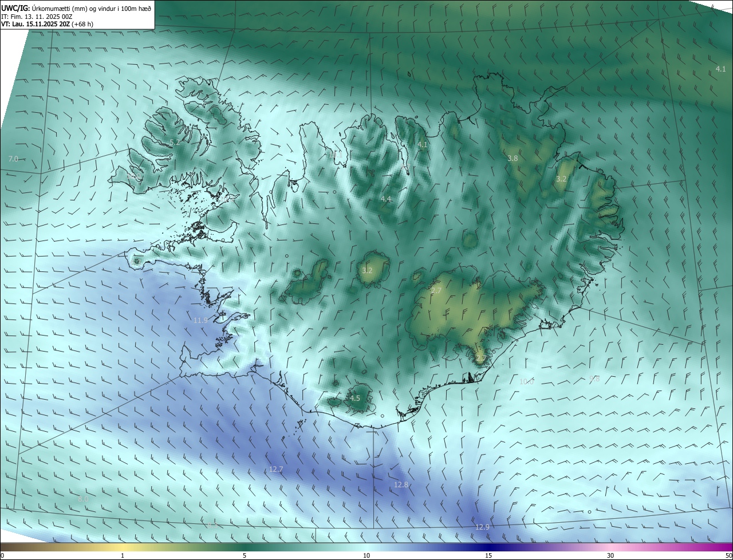Click the color scale label 10
The height and width of the screenshot is (560, 733).
(366, 555)
